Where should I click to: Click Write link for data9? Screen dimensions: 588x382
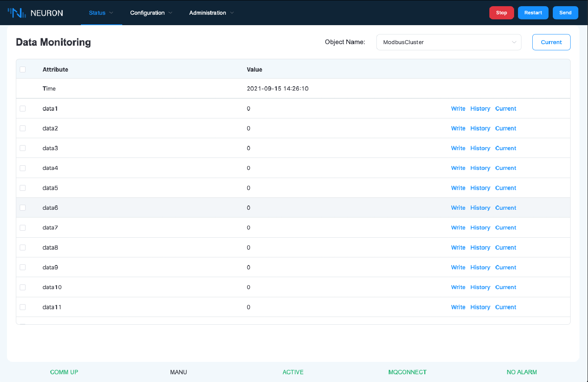(458, 267)
